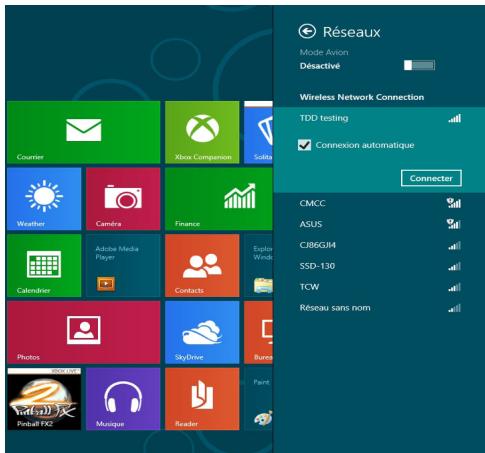Open the Courrier mail tile
Screen dimensions: 485x453
click(83, 132)
